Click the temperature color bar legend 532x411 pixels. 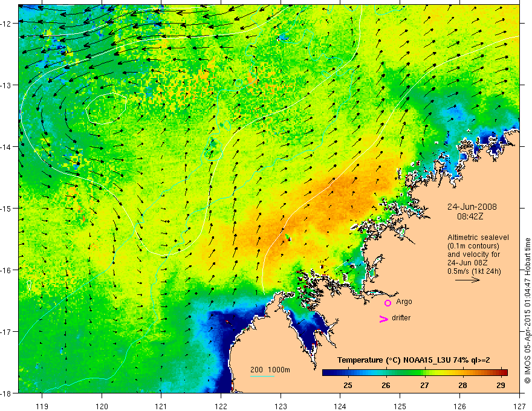415,372
